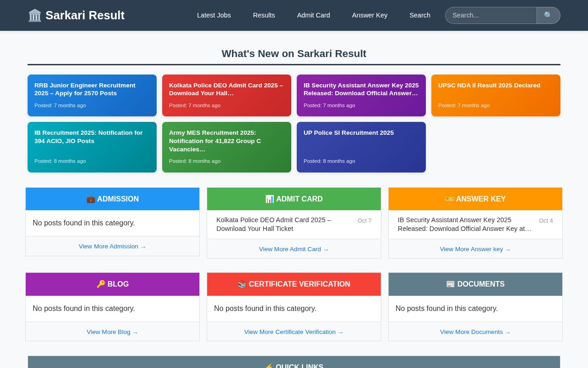This screenshot has height=368, width=588.
Task: Click the Sarkari Result building logo icon
Action: 35,15
